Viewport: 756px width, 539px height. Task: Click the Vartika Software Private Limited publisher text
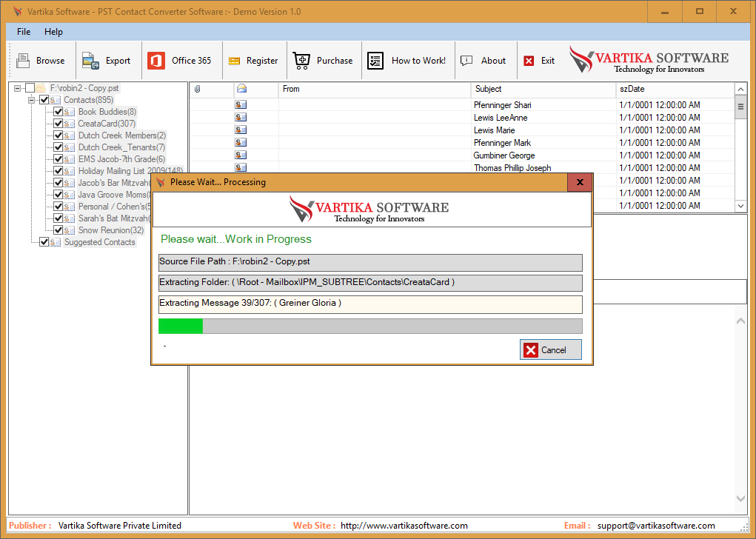pos(119,526)
